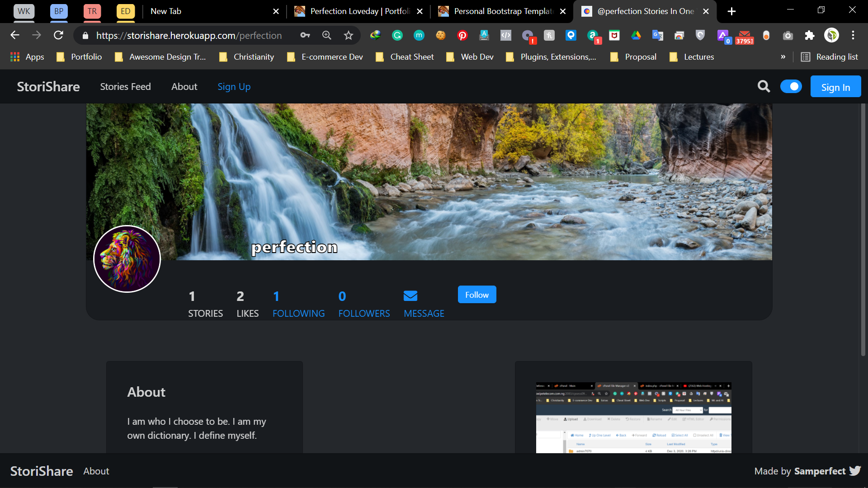Open the footer About link

pos(96,471)
